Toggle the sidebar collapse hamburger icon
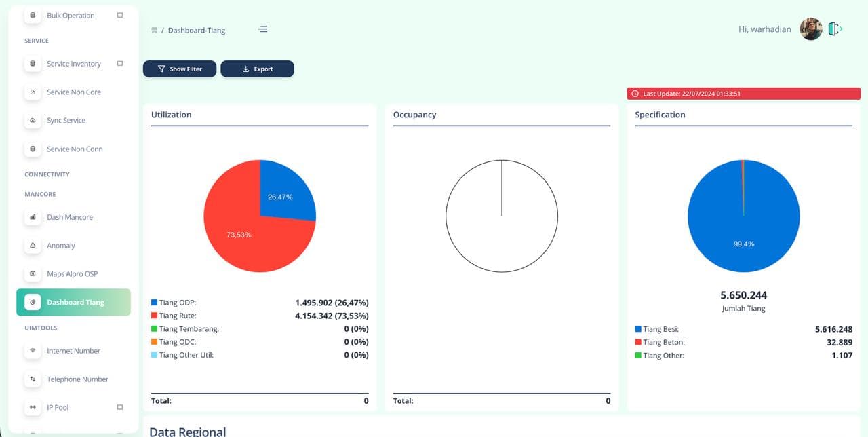 [x=262, y=29]
